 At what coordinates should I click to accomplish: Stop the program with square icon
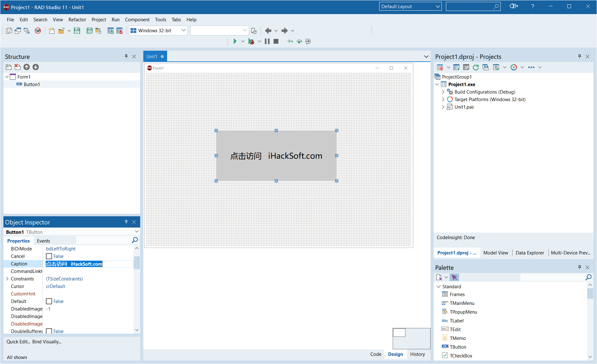[x=276, y=41]
